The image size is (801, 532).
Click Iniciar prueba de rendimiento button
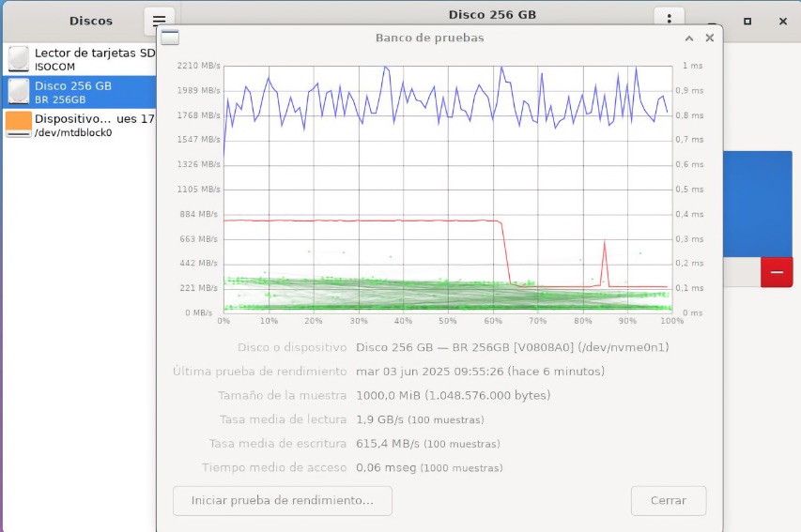coord(283,500)
